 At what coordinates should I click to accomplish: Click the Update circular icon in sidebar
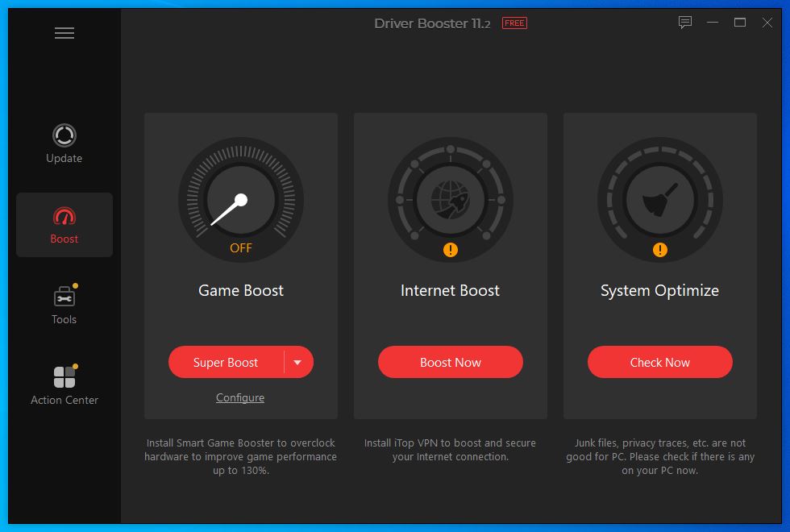point(64,135)
